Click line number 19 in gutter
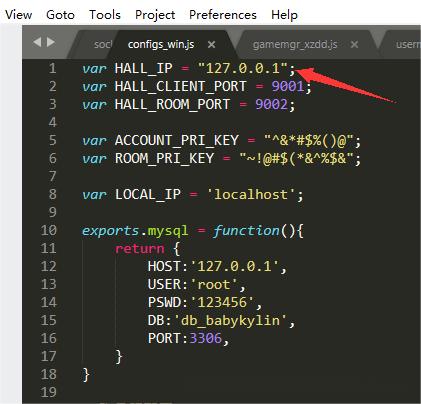 pos(49,393)
